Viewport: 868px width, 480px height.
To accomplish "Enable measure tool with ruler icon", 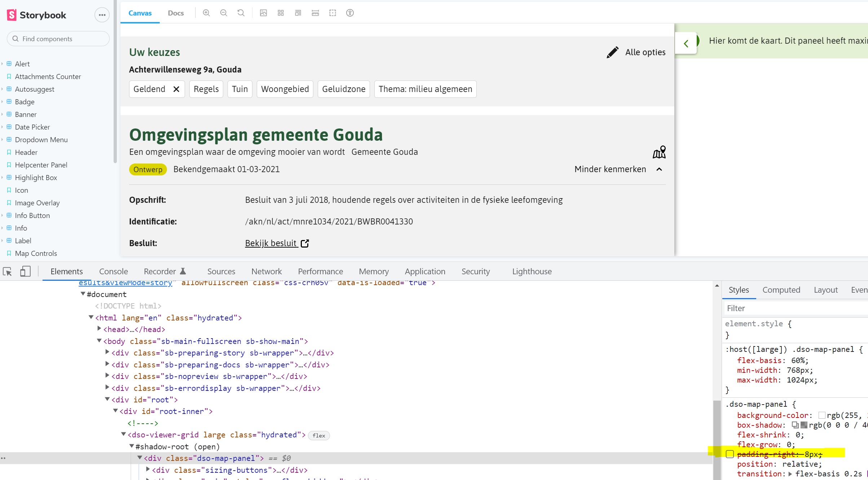I will [315, 13].
